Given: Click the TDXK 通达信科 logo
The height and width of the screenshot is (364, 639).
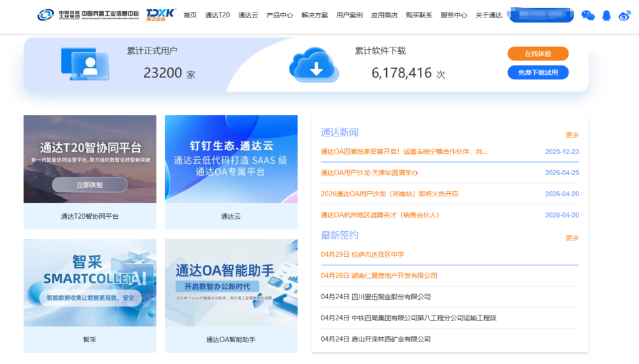Looking at the screenshot, I should 160,15.
